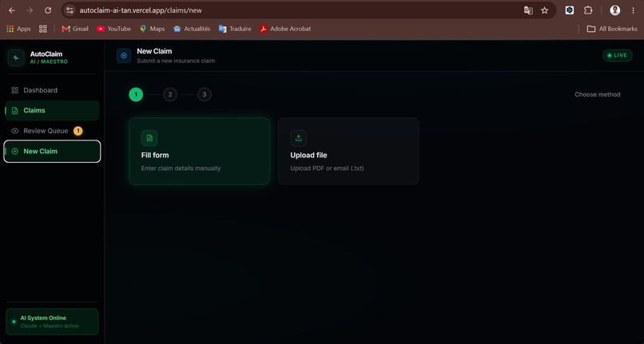Click the Fill form document icon

[149, 138]
